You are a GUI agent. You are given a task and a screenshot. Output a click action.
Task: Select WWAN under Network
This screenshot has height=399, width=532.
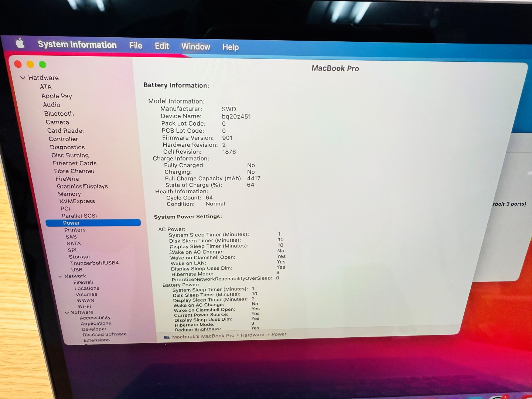(85, 300)
